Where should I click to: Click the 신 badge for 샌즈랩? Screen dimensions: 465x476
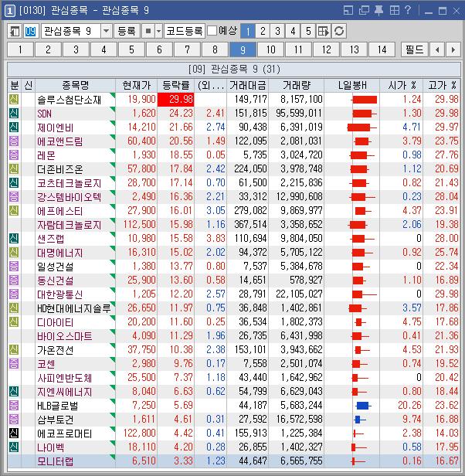(x=14, y=238)
